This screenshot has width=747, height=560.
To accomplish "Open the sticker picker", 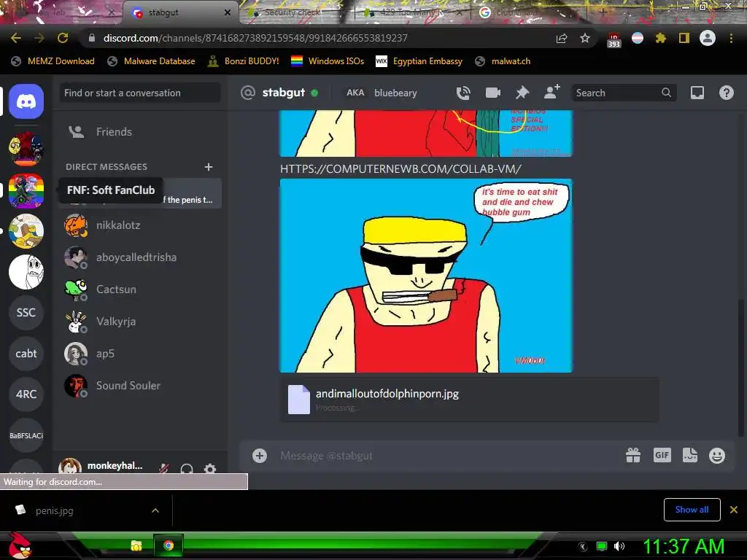I will [690, 455].
